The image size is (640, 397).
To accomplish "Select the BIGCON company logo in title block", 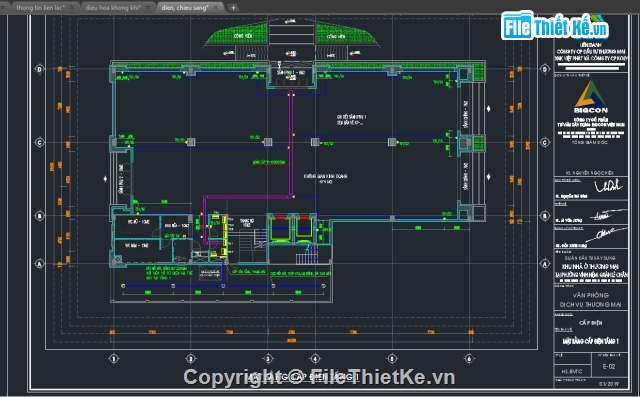I will (591, 97).
